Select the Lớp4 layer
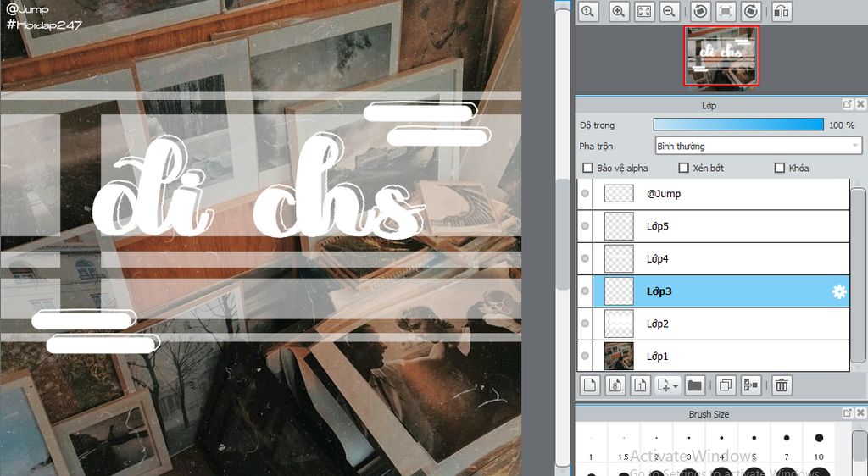 (x=721, y=258)
